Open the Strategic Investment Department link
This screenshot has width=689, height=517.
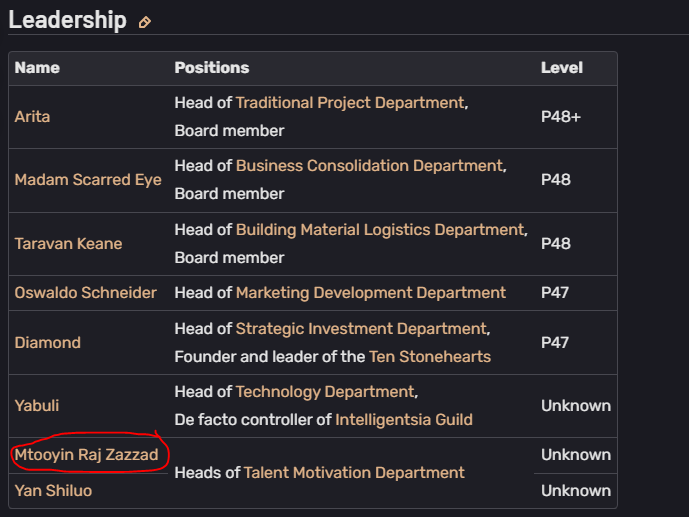[x=362, y=329]
